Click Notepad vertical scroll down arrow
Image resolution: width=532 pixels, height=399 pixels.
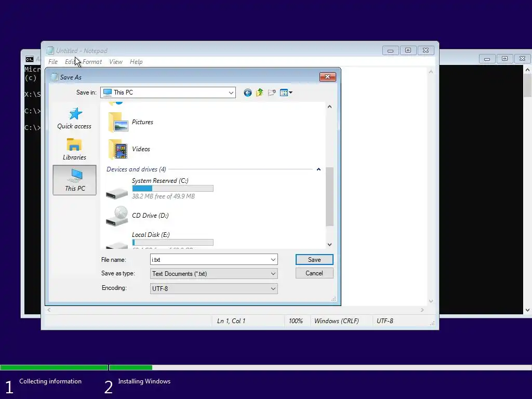pyautogui.click(x=431, y=301)
